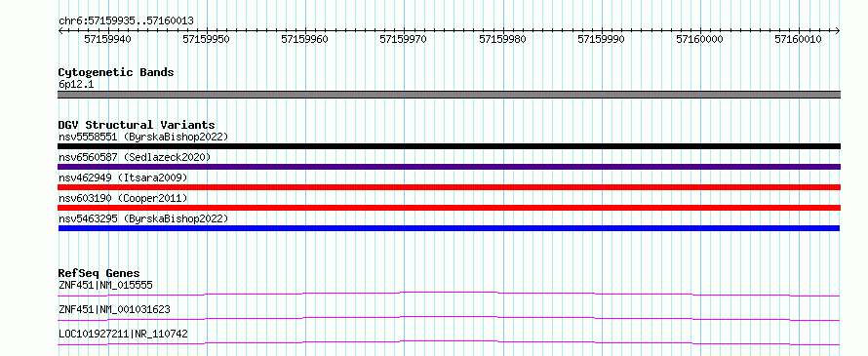868x356 pixels.
Task: Click gene label ZNF451|NM_001031623
Action: 114,309
